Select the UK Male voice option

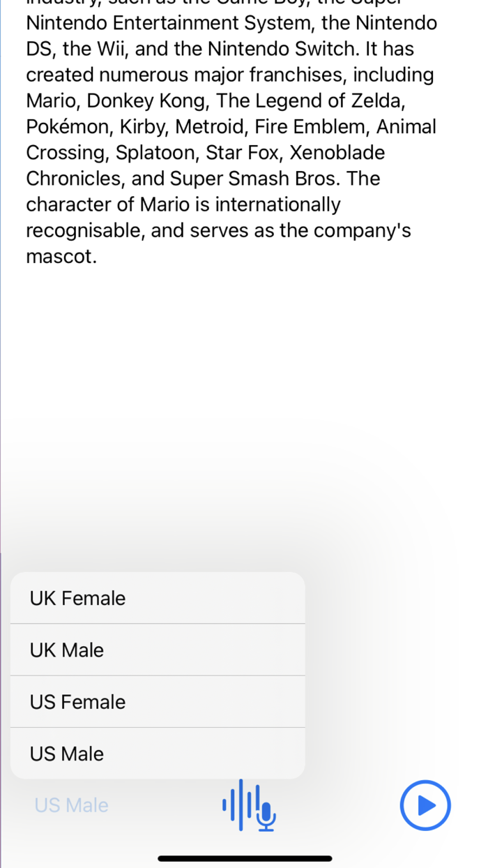point(66,650)
